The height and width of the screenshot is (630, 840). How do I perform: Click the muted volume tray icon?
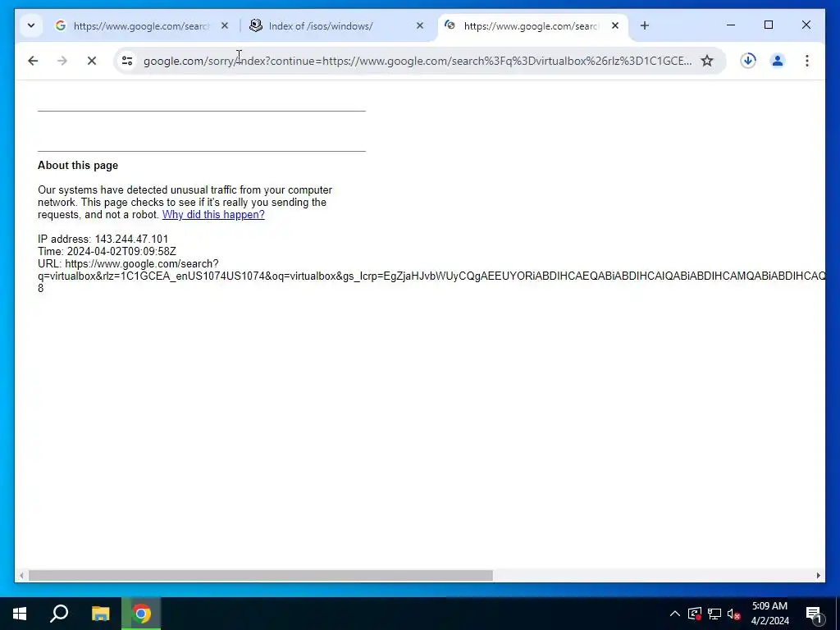[733, 614]
